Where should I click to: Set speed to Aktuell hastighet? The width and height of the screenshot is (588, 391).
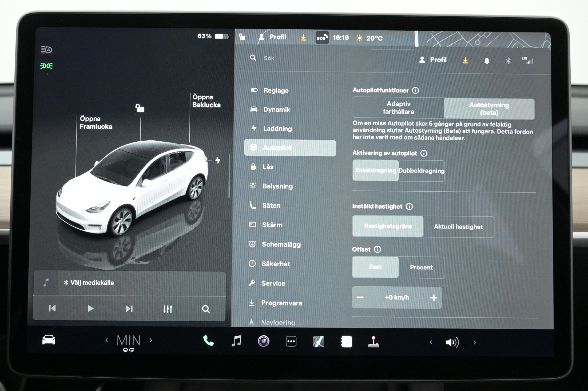(x=458, y=227)
